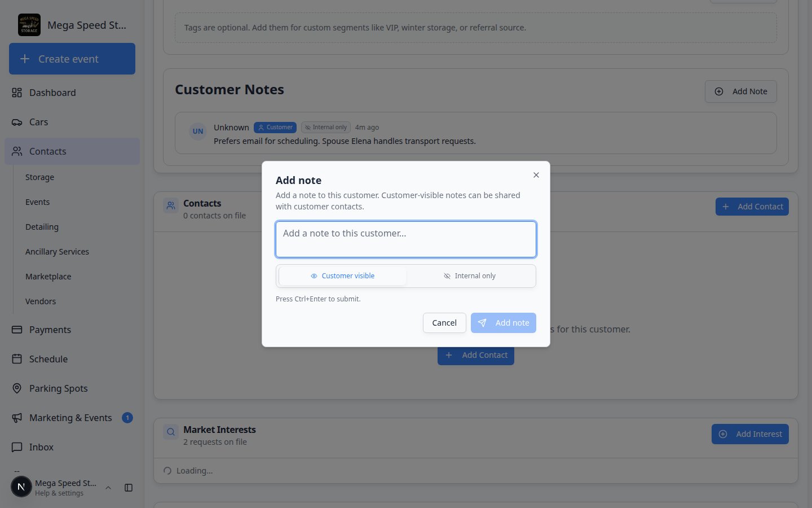Click the UN author avatar on note
The width and height of the screenshot is (812, 508).
[198, 132]
